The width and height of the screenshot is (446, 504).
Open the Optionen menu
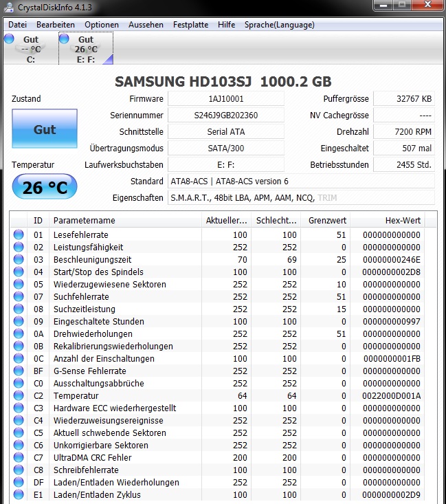point(102,25)
